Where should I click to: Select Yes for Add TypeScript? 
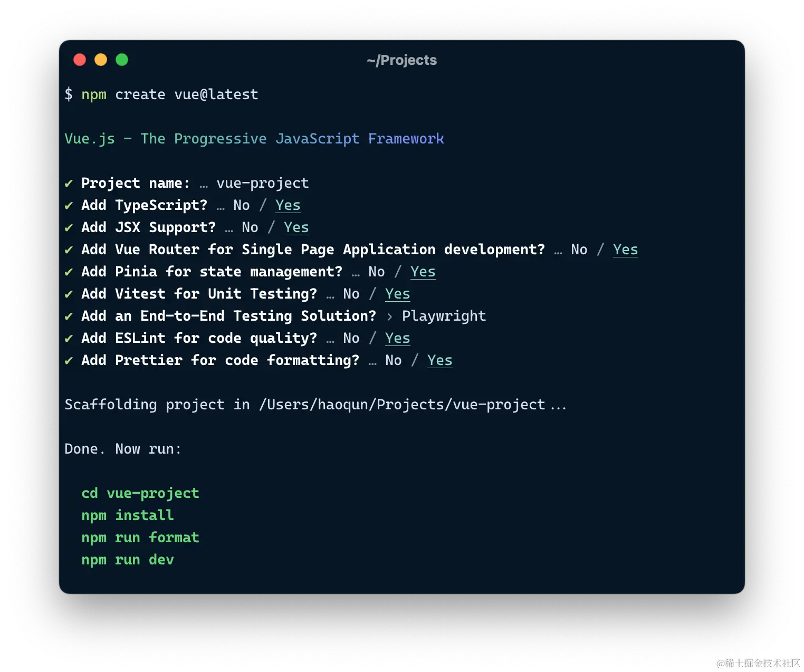coord(288,205)
